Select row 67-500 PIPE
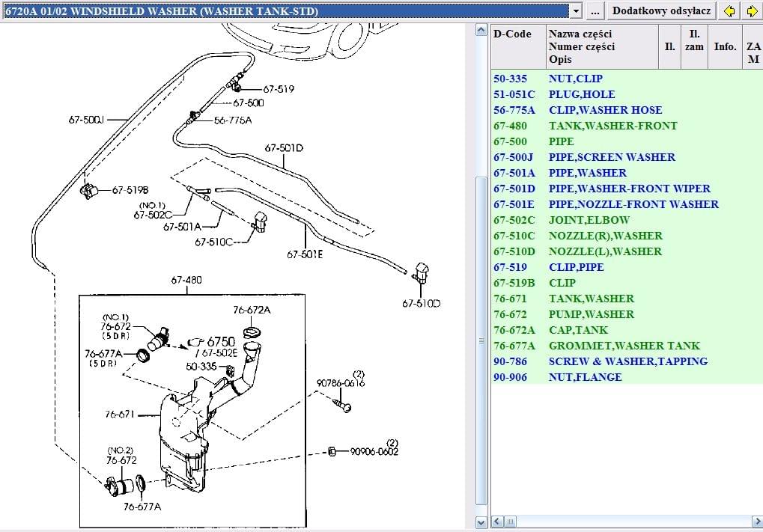 pos(627,141)
